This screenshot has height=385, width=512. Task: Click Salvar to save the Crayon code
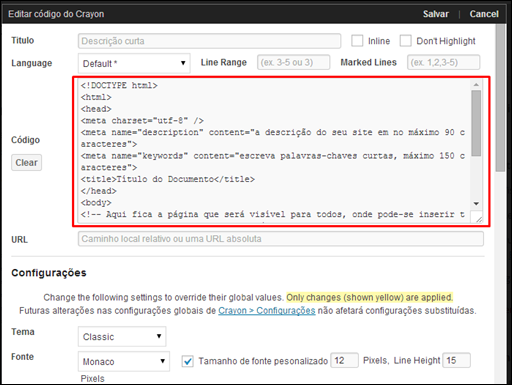(435, 14)
